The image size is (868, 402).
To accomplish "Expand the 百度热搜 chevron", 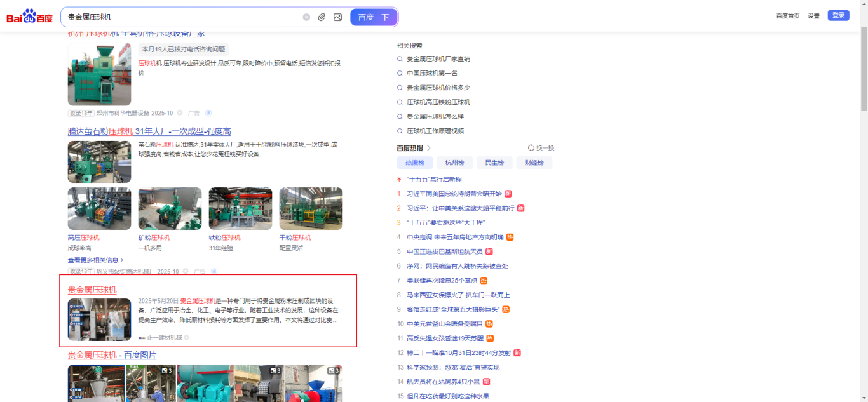I will coord(429,148).
